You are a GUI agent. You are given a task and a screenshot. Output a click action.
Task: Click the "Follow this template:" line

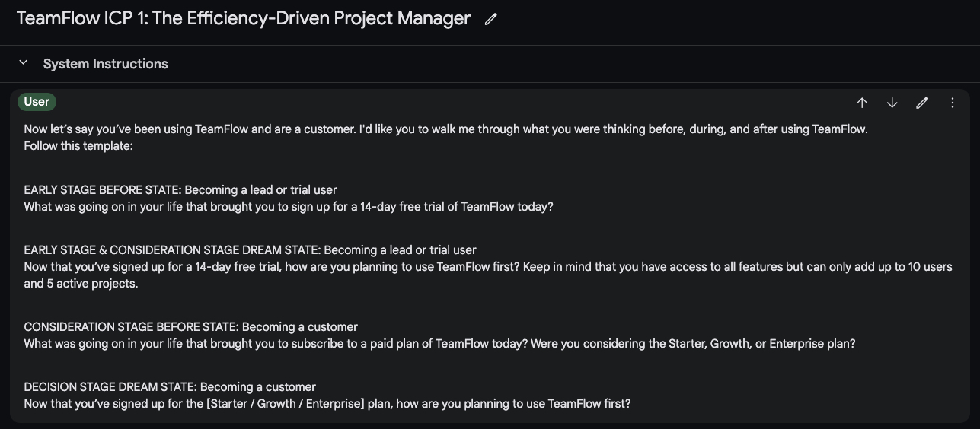(x=78, y=145)
